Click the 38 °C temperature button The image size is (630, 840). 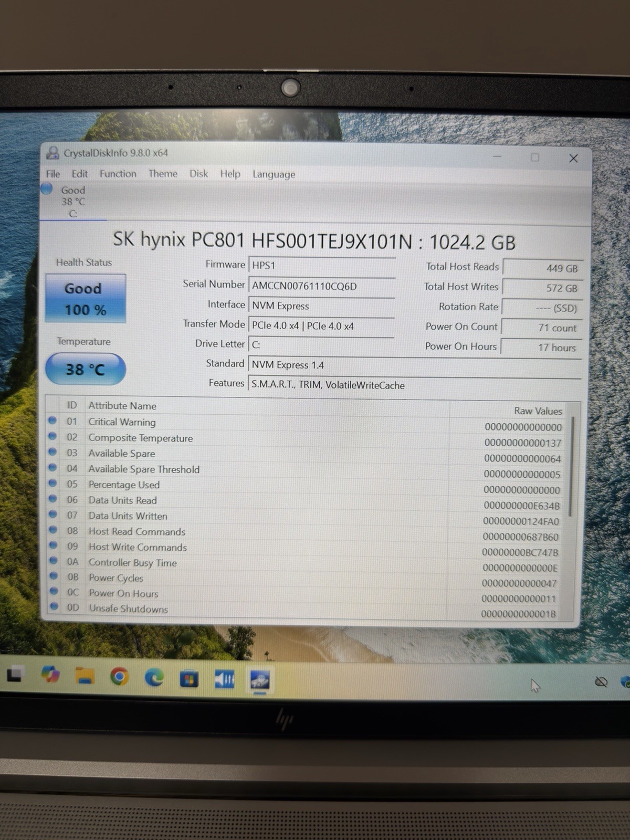(x=86, y=369)
